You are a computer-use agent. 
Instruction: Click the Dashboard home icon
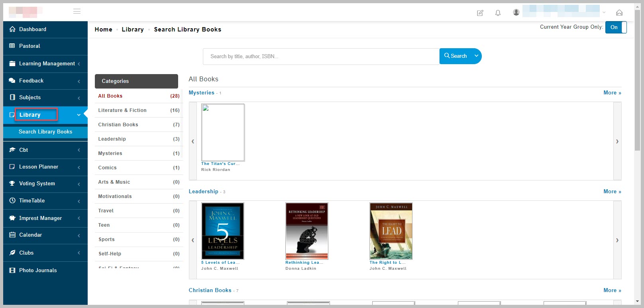tap(12, 29)
